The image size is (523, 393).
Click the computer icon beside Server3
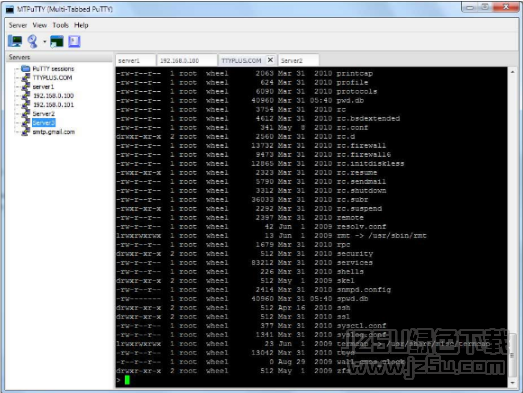pos(25,123)
